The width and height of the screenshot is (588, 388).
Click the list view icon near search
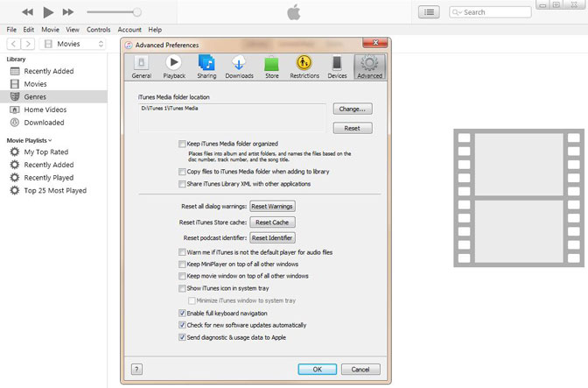point(429,12)
